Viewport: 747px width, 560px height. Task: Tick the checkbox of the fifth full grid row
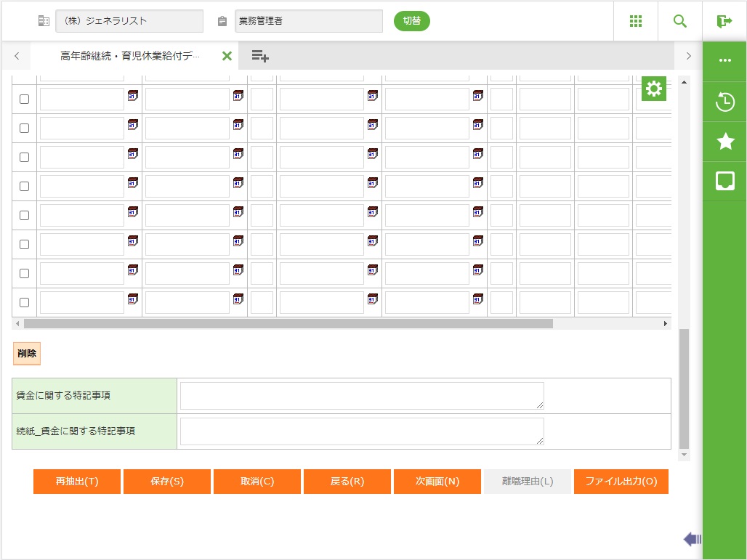pos(24,215)
